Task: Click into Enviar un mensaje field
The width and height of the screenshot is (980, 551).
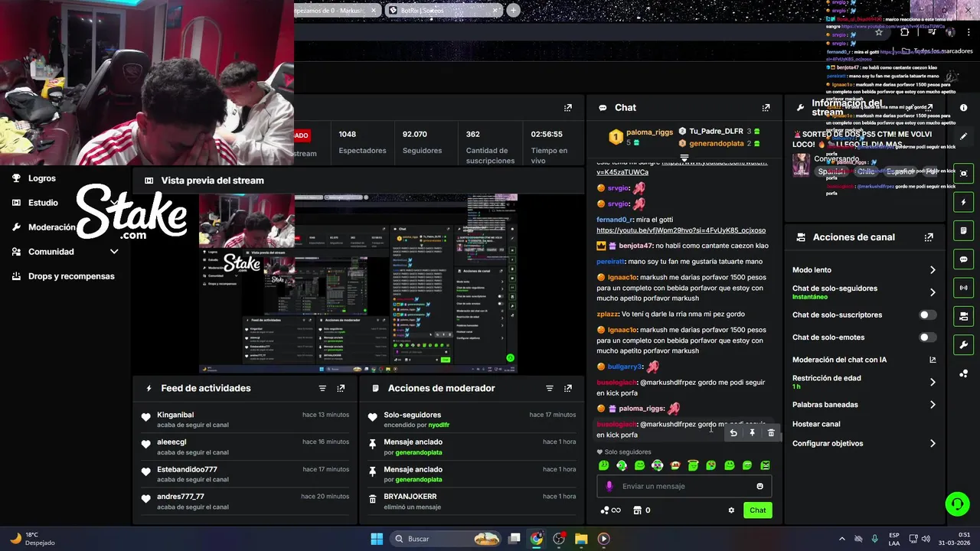Action: [684, 486]
